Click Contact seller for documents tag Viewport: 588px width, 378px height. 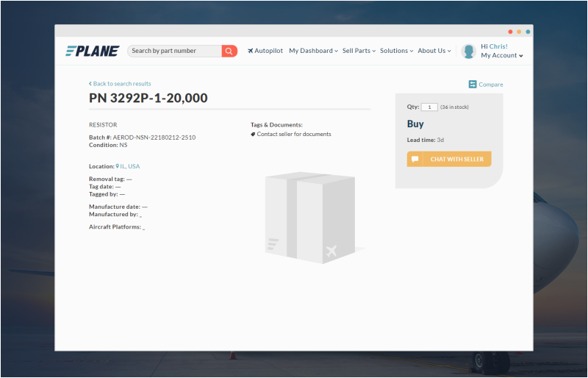point(293,135)
